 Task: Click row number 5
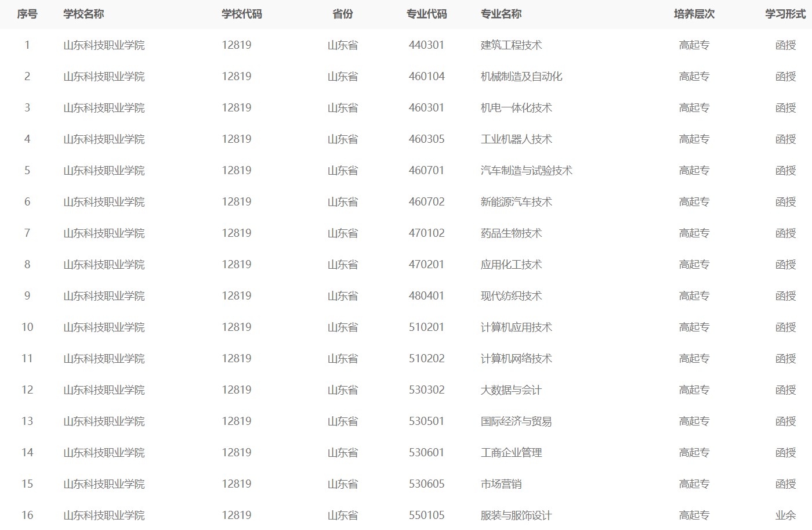point(27,171)
